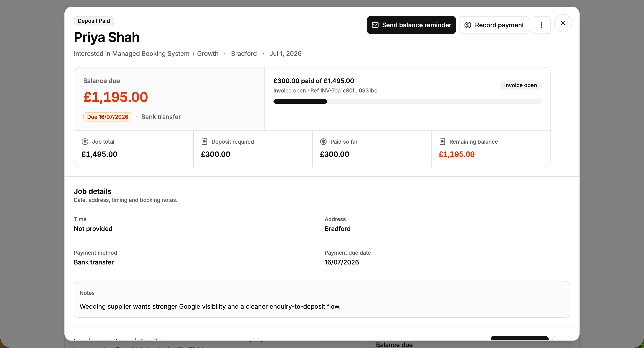Click the envelope icon in Send balance reminder
Image resolution: width=644 pixels, height=348 pixels.
[x=375, y=25]
